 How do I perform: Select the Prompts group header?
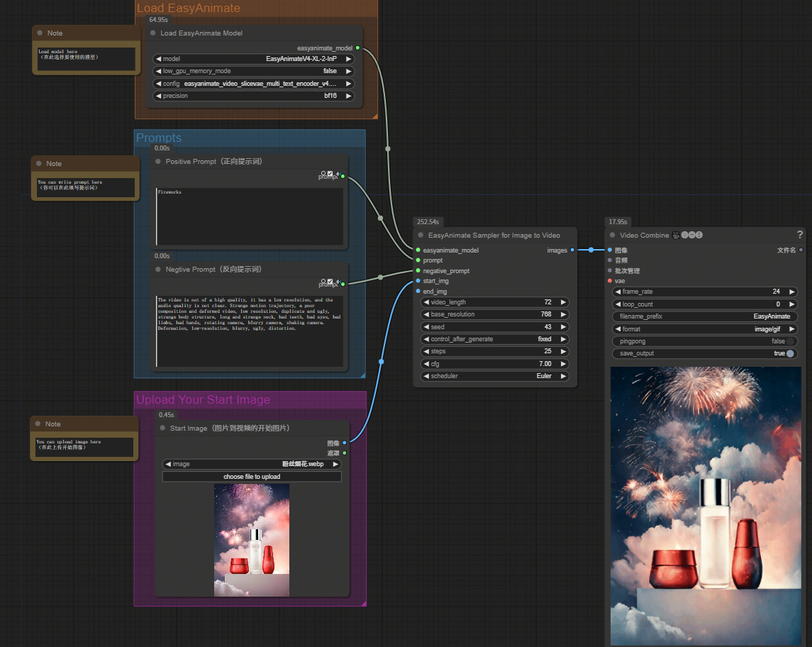(x=159, y=138)
